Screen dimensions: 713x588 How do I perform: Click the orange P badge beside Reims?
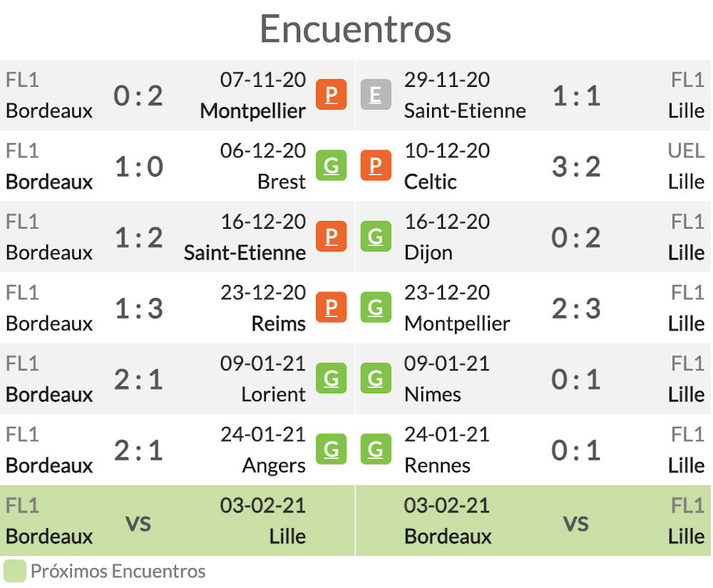pyautogui.click(x=331, y=307)
